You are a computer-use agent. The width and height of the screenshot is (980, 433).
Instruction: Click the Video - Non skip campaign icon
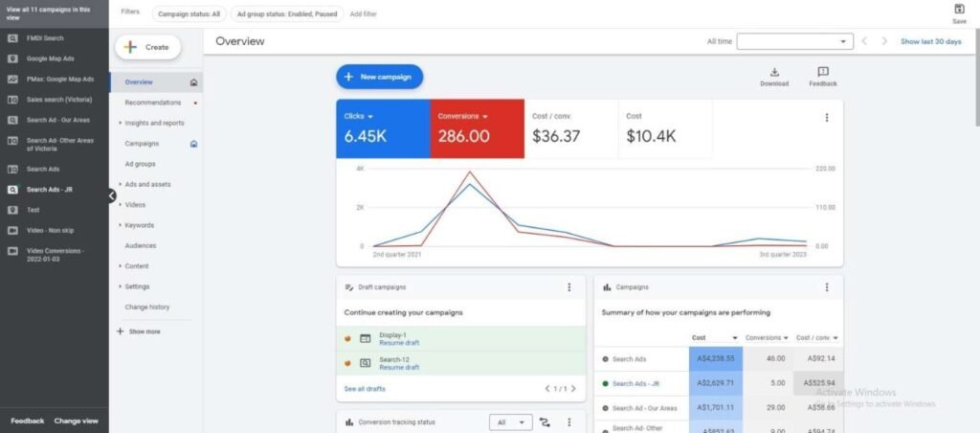point(12,230)
